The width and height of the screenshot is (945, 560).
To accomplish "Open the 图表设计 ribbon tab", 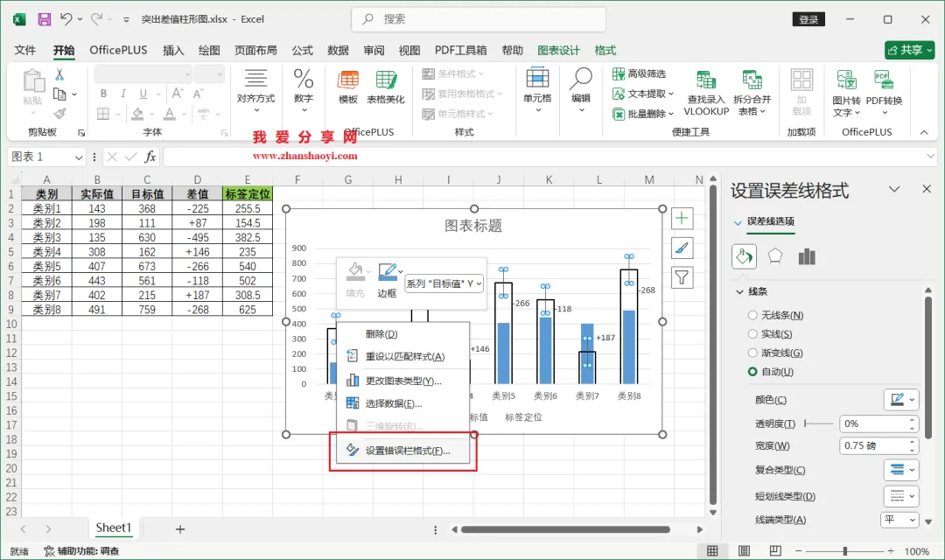I will (x=558, y=50).
